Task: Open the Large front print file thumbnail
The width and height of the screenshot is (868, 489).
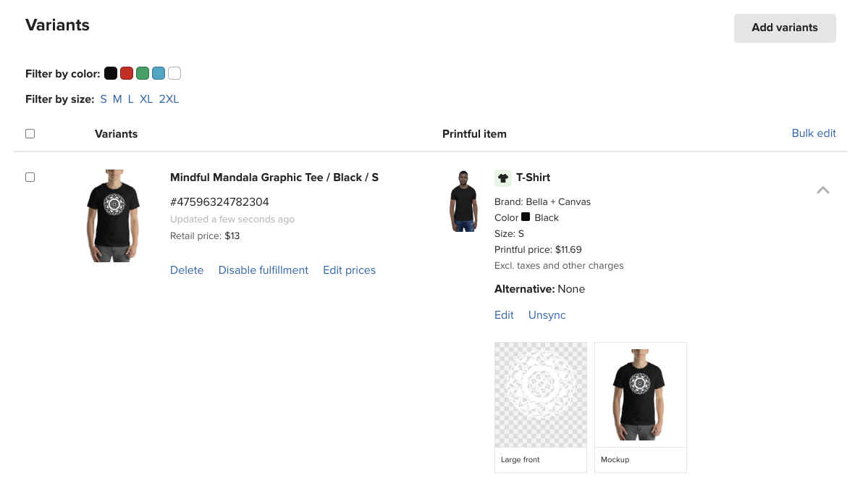Action: pos(541,395)
